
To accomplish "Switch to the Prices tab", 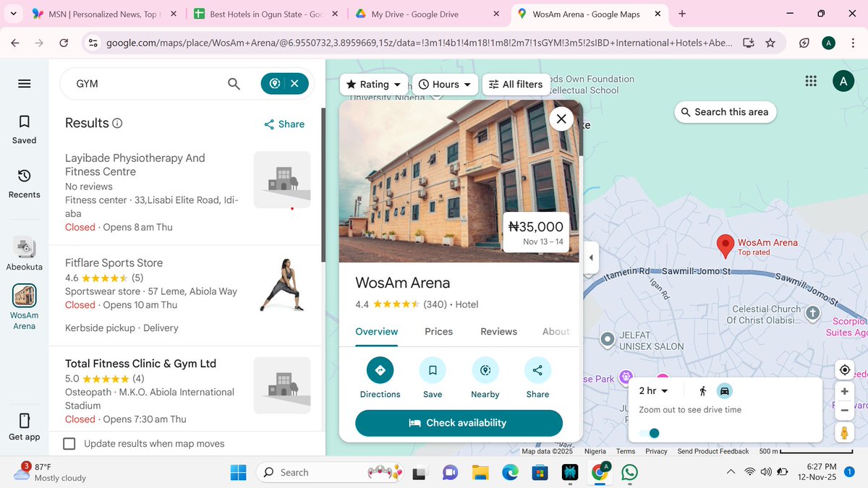I will pyautogui.click(x=438, y=331).
